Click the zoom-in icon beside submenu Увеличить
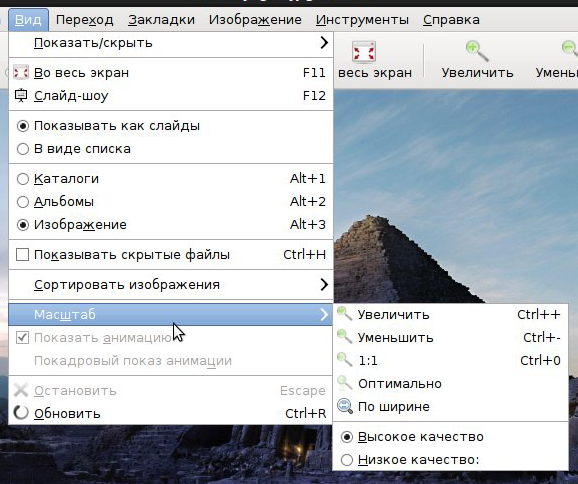Screen dimensions: 578x484 [345, 314]
